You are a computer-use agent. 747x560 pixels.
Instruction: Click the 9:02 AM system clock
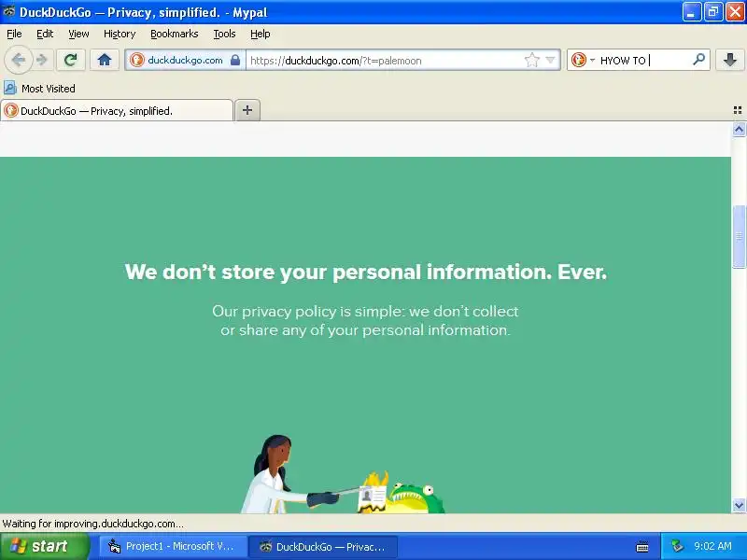[712, 546]
